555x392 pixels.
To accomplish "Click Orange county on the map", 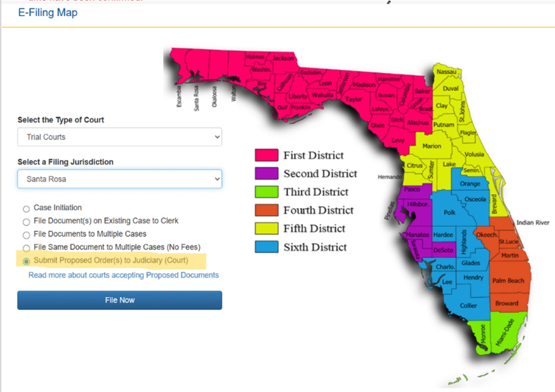I will point(470,184).
